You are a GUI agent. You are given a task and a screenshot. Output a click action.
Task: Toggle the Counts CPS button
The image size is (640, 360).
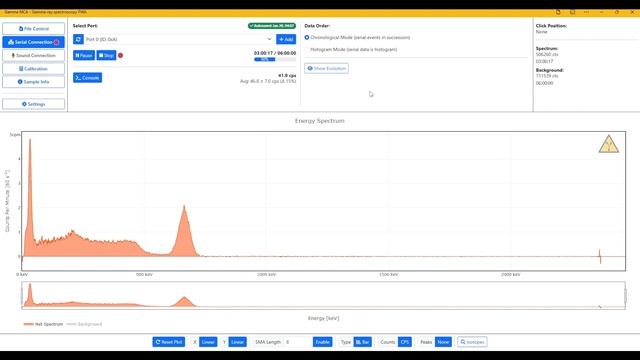(x=405, y=342)
